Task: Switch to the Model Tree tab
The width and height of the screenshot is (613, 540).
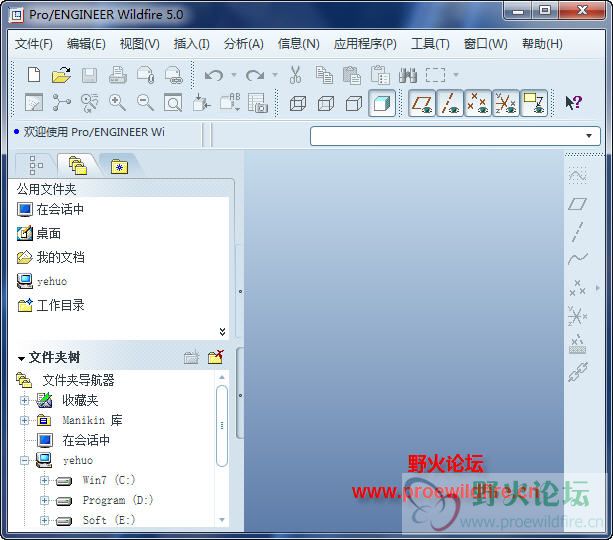Action: click(x=36, y=165)
